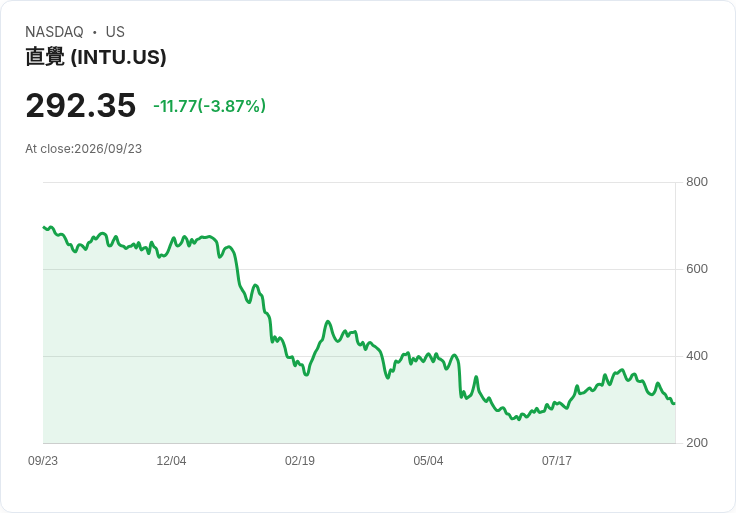The width and height of the screenshot is (736, 513).
Task: Click the 800 y-axis label
Action: 697,182
